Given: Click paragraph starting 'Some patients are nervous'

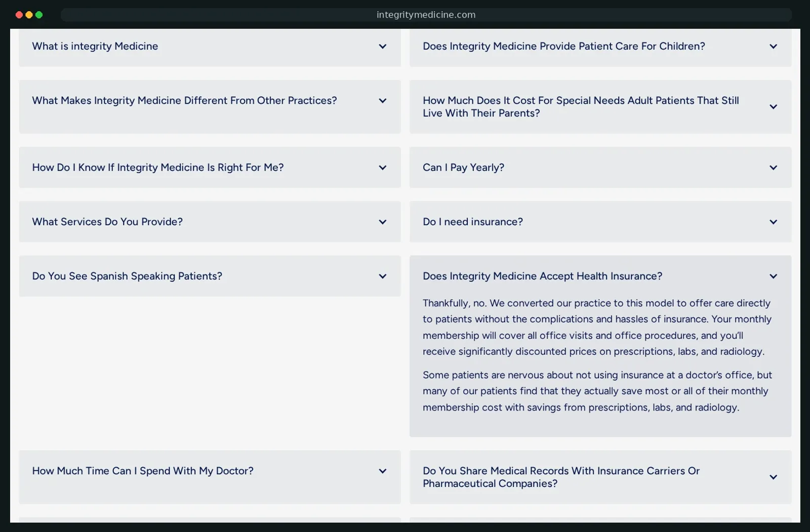Looking at the screenshot, I should tap(597, 391).
